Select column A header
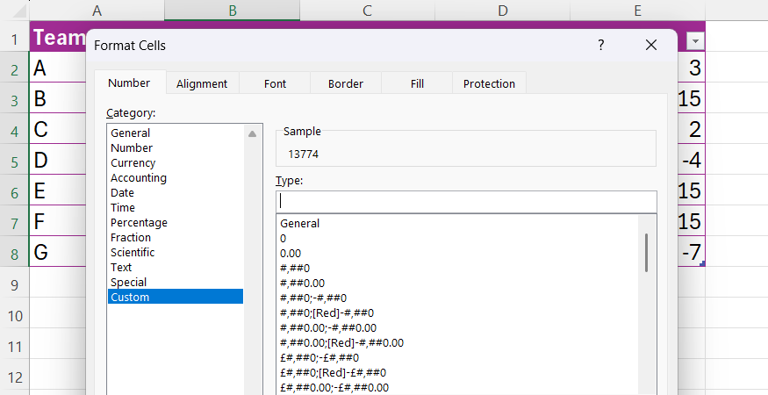 click(x=97, y=10)
